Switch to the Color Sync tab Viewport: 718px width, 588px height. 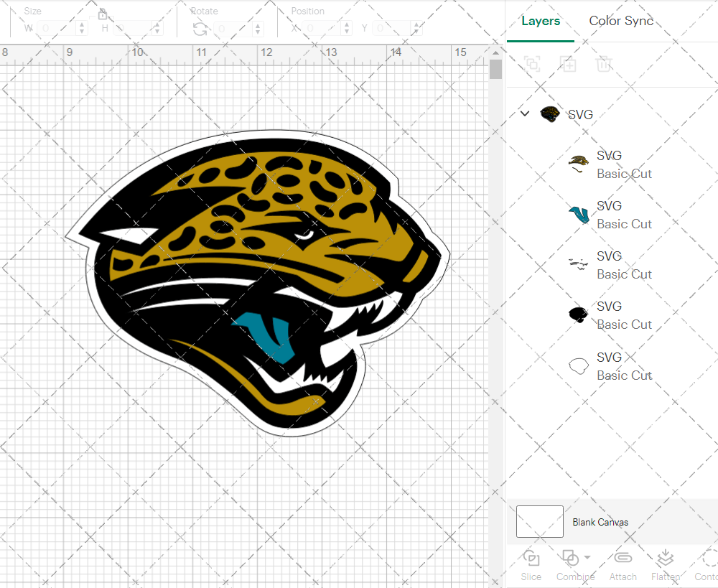(x=621, y=21)
